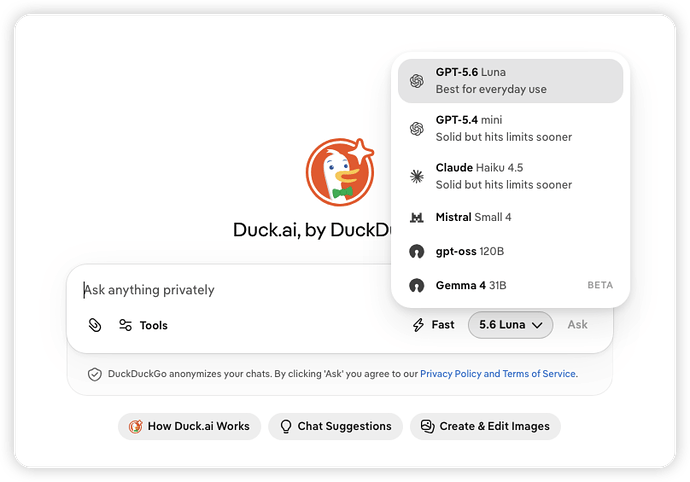Click the paperclip attach file icon
Screen dimensions: 690x482
click(95, 325)
